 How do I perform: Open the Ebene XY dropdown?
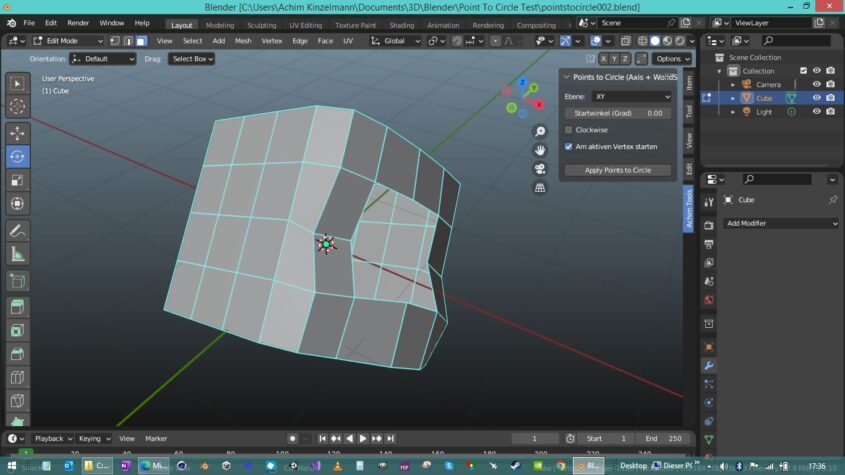631,96
